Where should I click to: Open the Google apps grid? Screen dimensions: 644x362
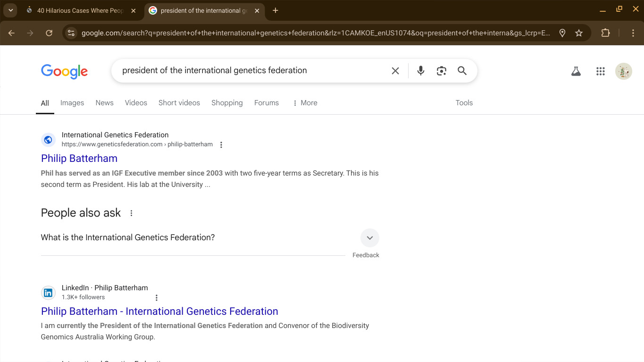coord(600,71)
